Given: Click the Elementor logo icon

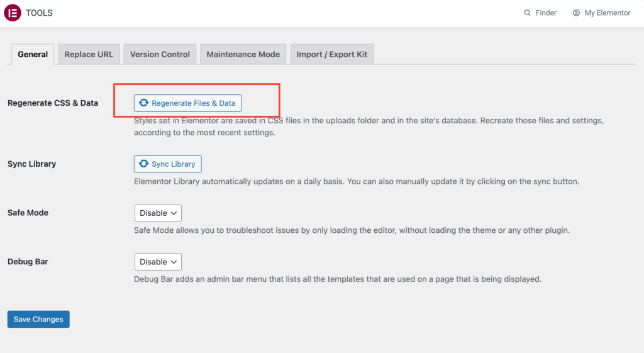Looking at the screenshot, I should pyautogui.click(x=13, y=13).
